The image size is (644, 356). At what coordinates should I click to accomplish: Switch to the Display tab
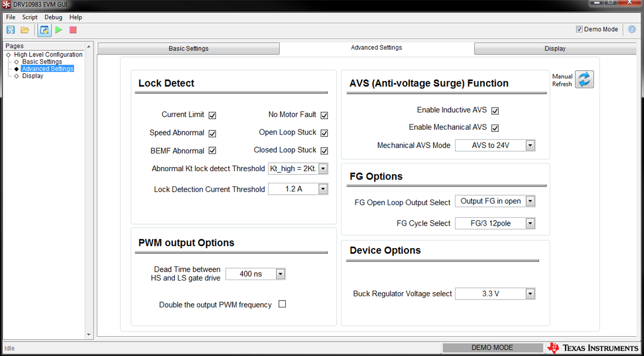tap(555, 49)
